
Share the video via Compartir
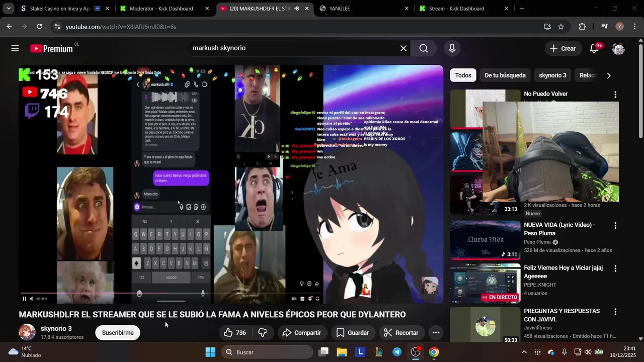301,333
